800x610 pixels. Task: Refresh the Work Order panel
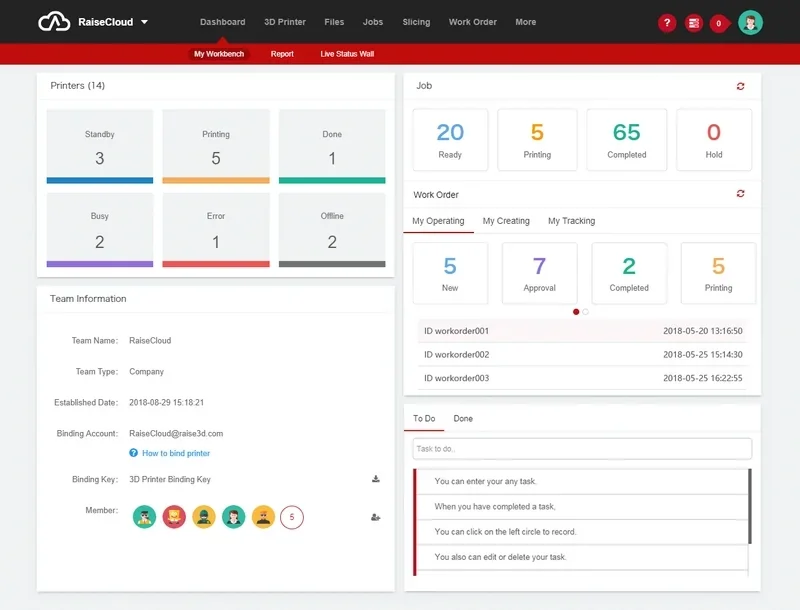tap(739, 193)
